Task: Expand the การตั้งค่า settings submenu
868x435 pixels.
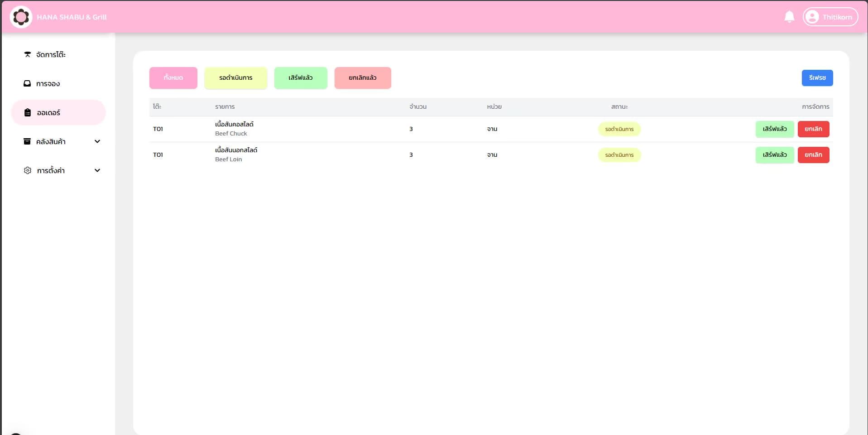Action: point(97,170)
